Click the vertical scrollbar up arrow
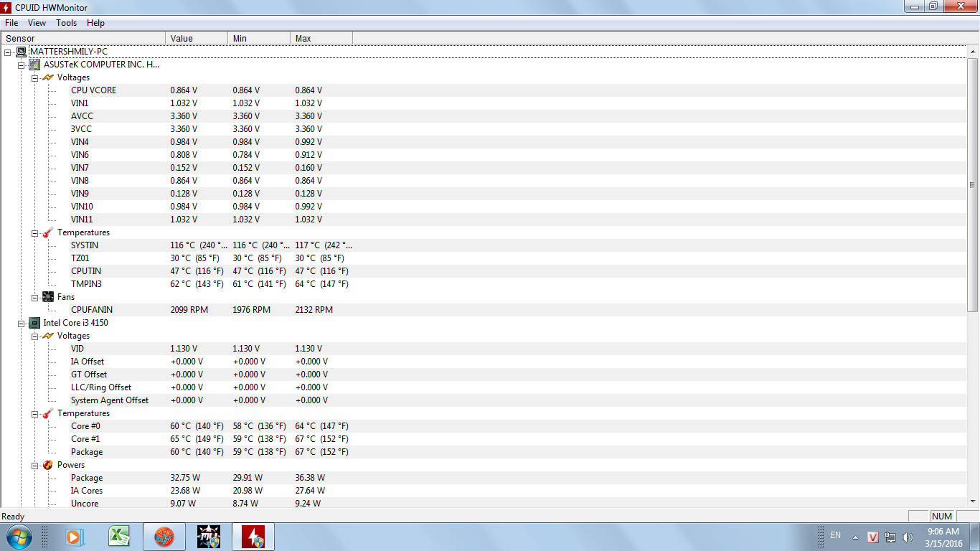 (973, 51)
